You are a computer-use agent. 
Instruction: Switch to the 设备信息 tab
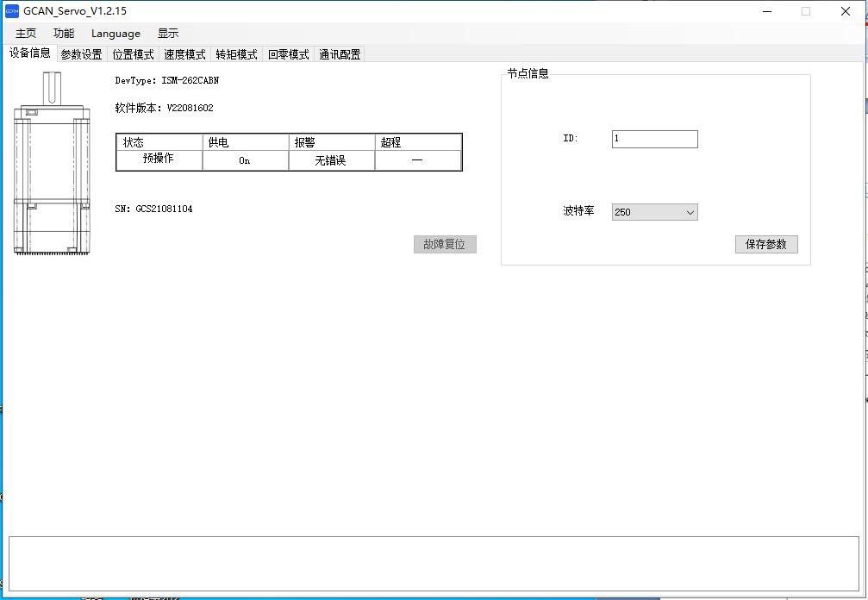pyautogui.click(x=30, y=53)
